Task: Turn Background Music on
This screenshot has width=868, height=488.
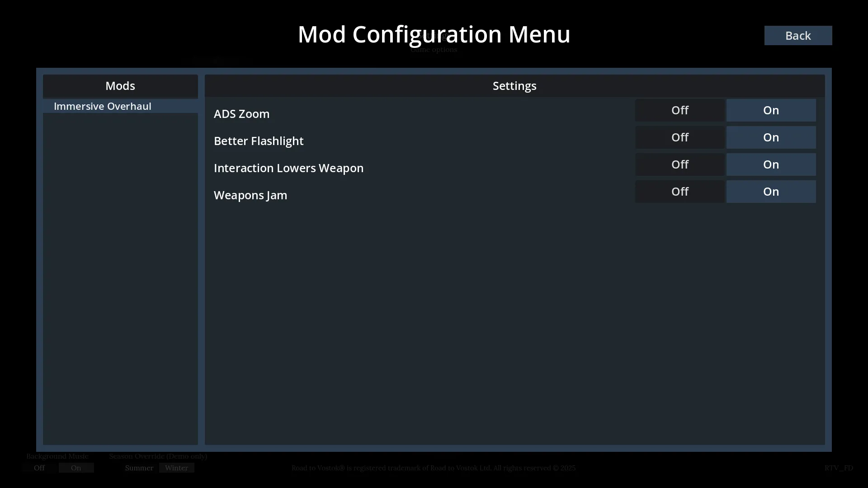Action: (76, 468)
